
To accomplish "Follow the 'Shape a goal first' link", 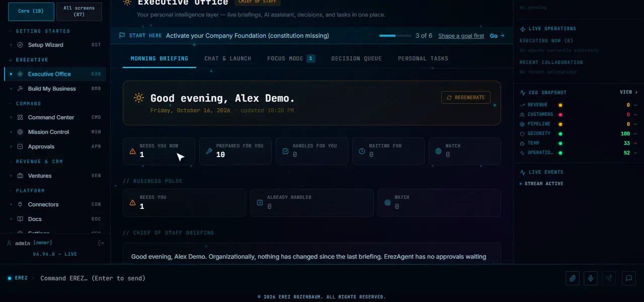I will click(x=461, y=36).
